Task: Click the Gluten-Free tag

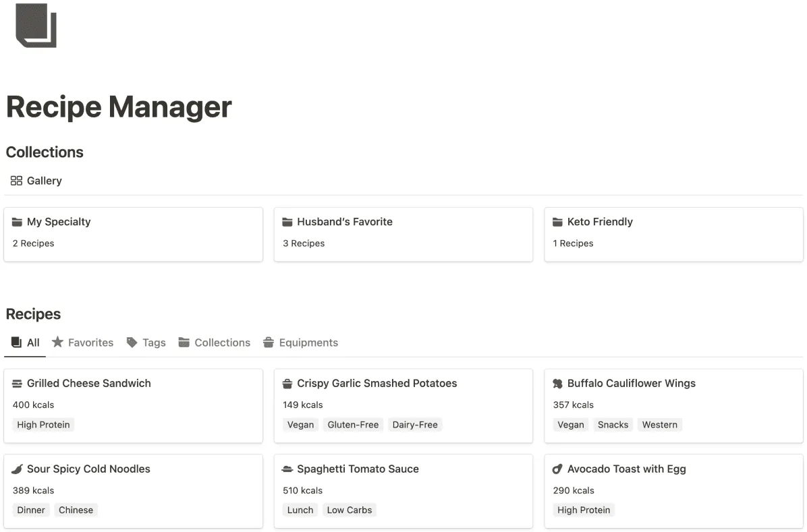Action: (353, 425)
